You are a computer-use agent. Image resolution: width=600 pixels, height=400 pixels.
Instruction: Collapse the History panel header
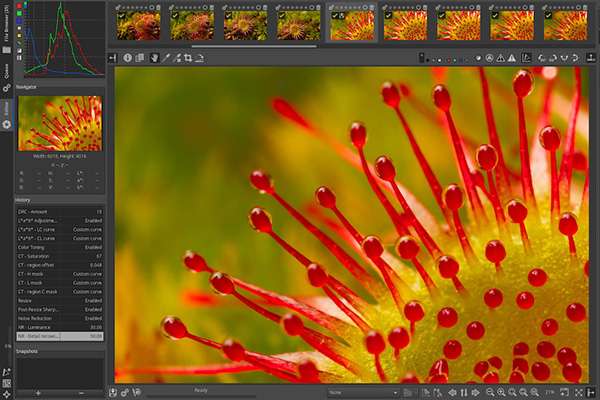tap(60, 200)
